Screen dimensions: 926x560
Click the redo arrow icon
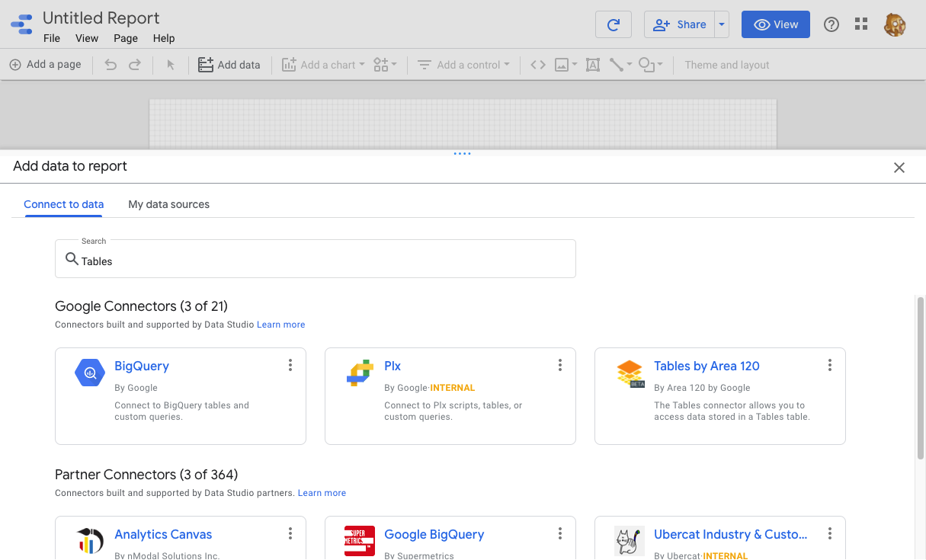[134, 65]
